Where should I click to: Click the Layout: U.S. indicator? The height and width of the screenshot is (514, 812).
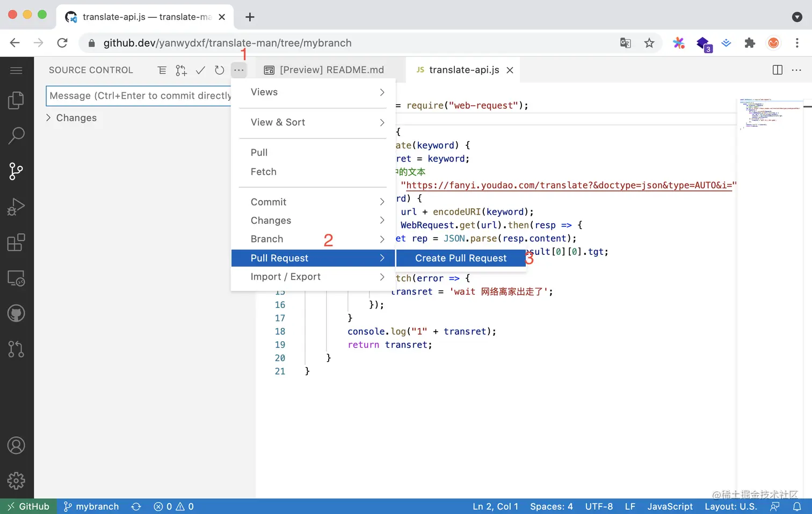(730, 506)
